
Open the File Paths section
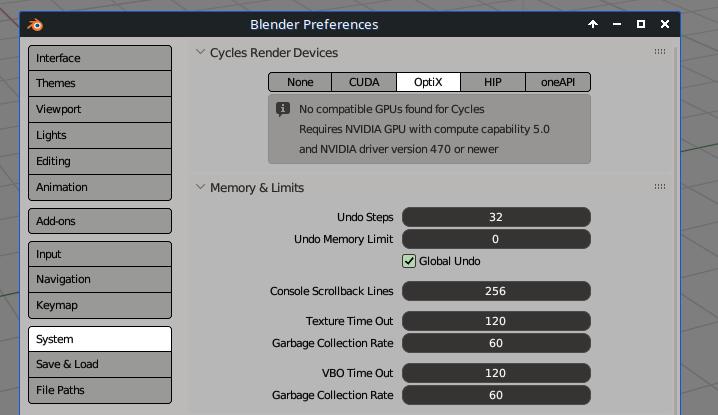[100, 390]
